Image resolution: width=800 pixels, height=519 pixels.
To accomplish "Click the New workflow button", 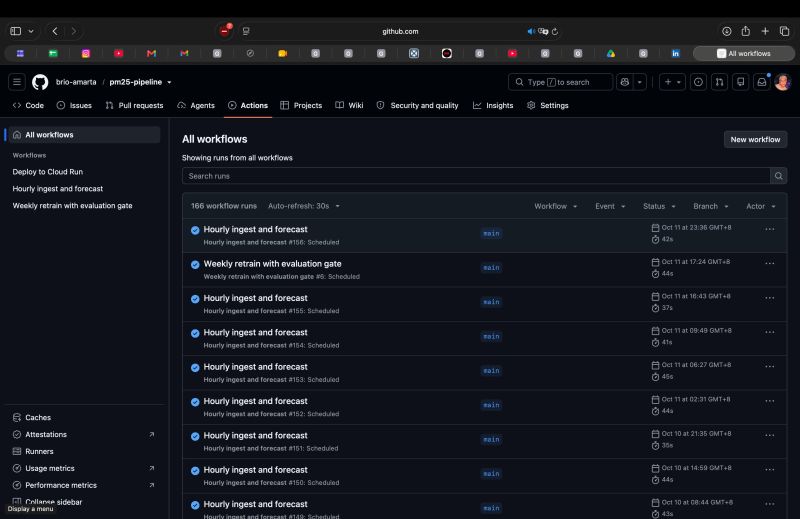I will point(755,139).
